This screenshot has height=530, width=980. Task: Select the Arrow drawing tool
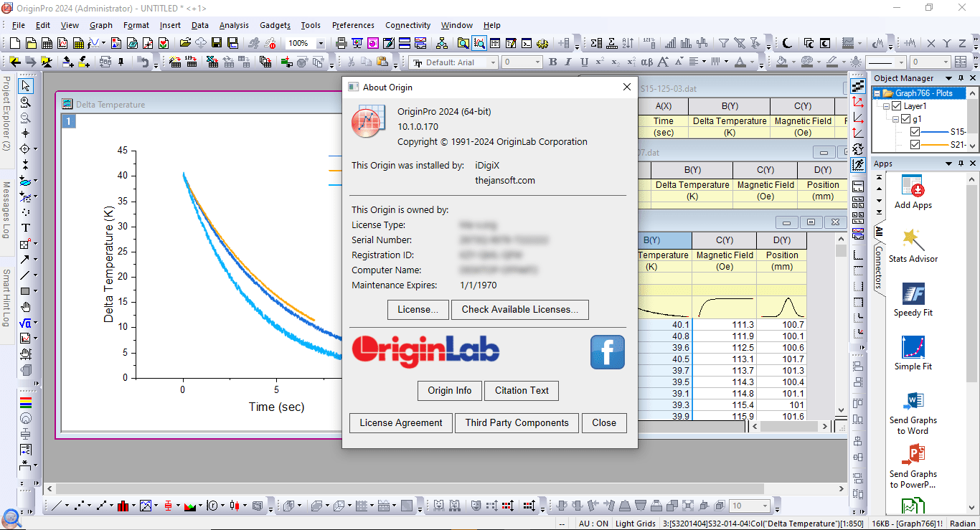click(x=25, y=260)
